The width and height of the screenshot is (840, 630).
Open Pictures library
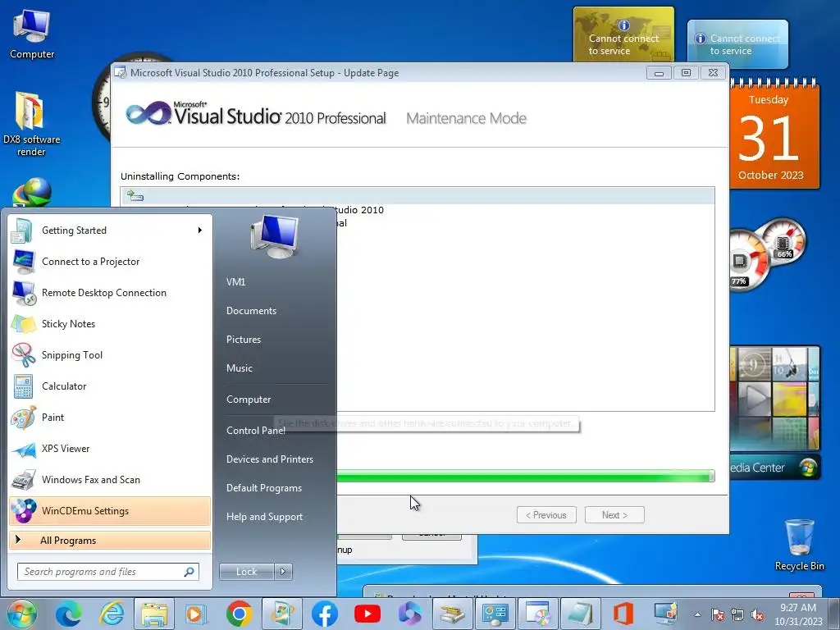pos(243,340)
